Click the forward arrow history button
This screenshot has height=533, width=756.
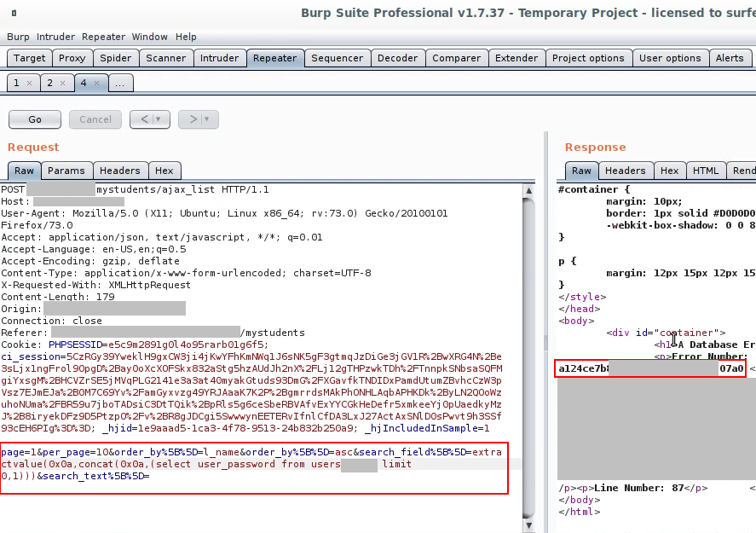coord(193,119)
